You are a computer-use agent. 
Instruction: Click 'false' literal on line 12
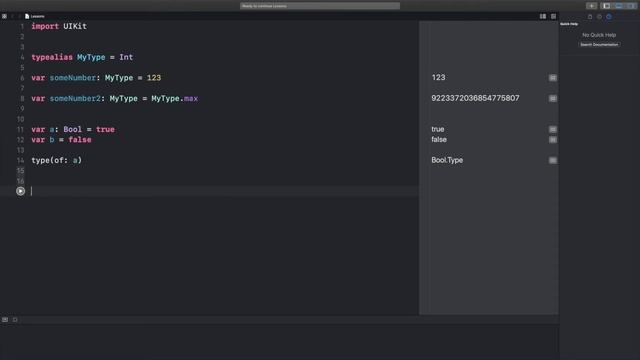pos(80,140)
